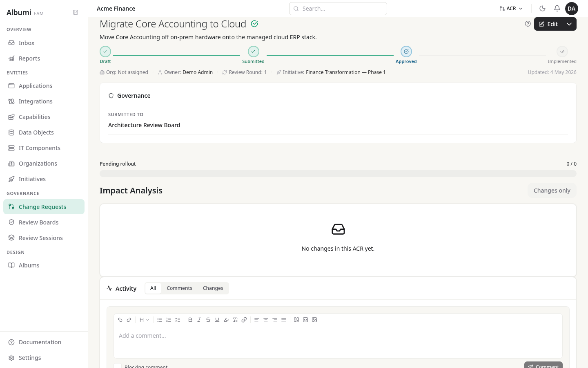Viewport: 588px width, 368px height.
Task: Switch to the Changes activity tab
Action: (x=213, y=288)
